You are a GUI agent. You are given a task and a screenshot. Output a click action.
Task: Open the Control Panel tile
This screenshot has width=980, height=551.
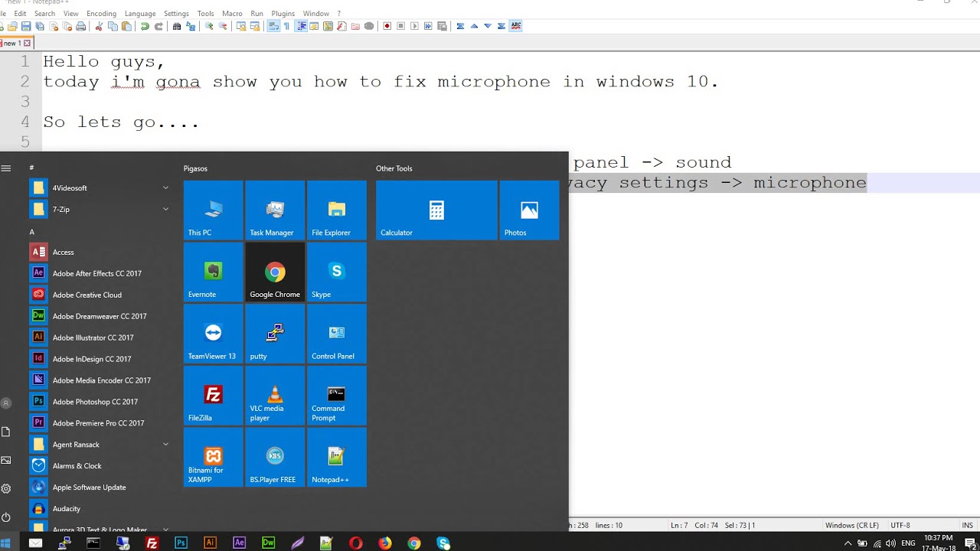pyautogui.click(x=337, y=334)
